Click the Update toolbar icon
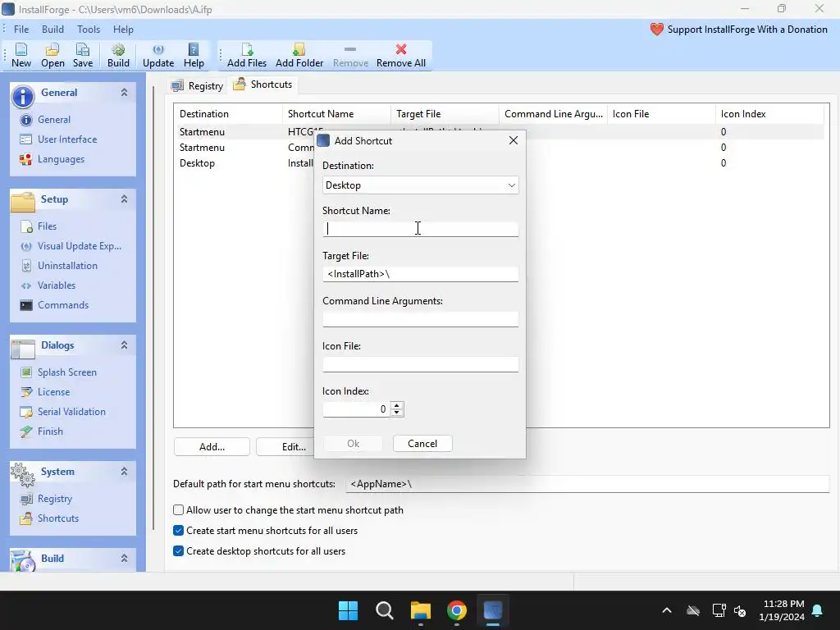Screen dimensions: 840x630 tap(158, 55)
